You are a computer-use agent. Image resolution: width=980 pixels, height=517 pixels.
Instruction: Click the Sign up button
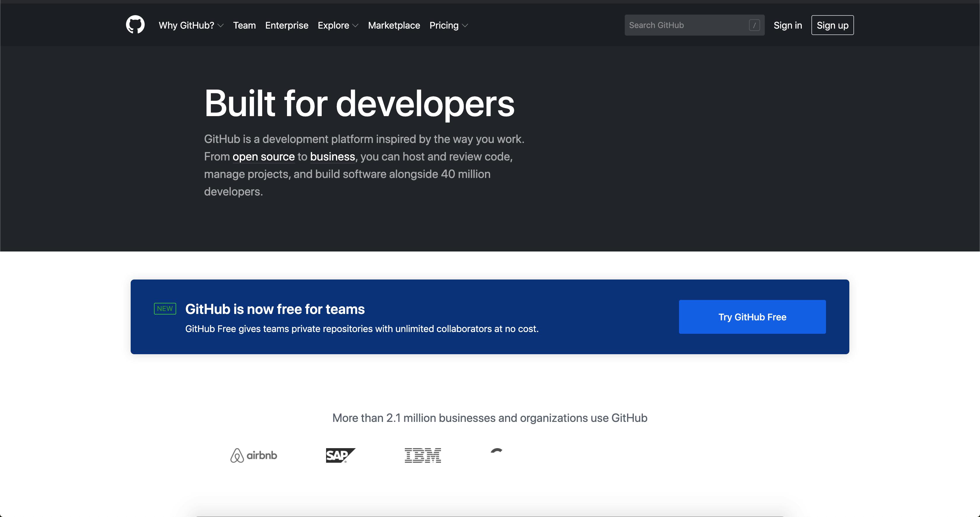832,25
